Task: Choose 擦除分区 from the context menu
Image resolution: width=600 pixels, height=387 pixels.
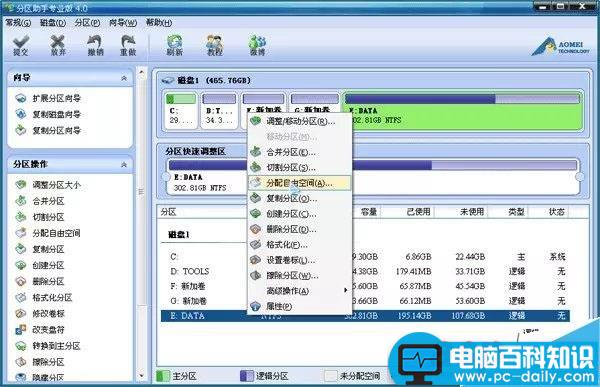Action: pos(300,276)
